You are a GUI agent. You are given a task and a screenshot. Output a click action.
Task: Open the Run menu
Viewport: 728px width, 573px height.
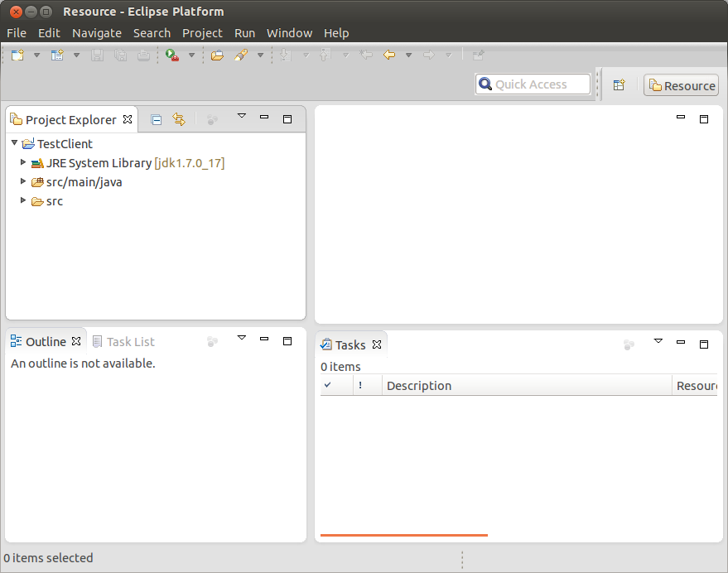244,33
